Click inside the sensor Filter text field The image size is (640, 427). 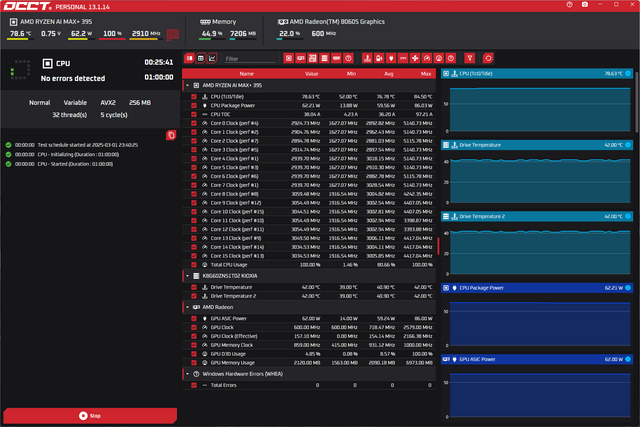pyautogui.click(x=250, y=59)
